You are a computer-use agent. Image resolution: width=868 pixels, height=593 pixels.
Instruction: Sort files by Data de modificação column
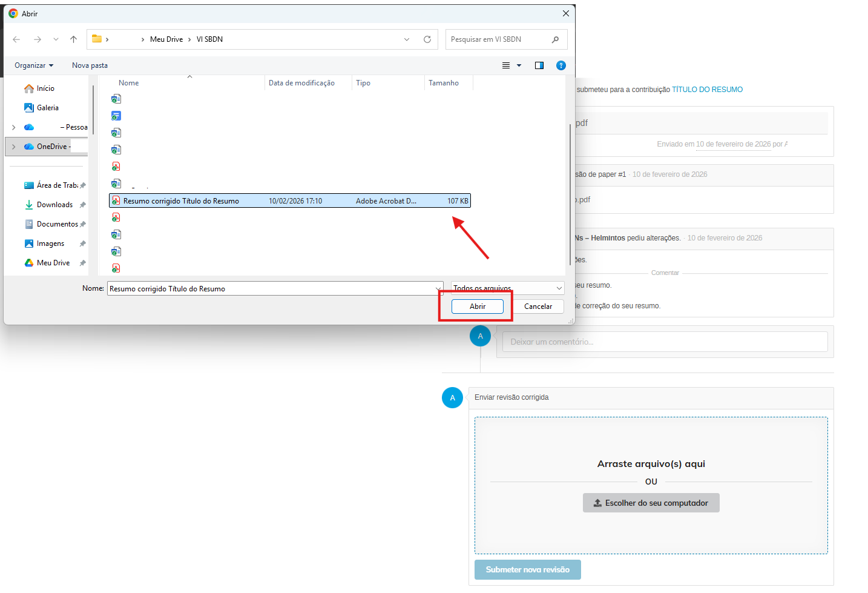[x=301, y=83]
